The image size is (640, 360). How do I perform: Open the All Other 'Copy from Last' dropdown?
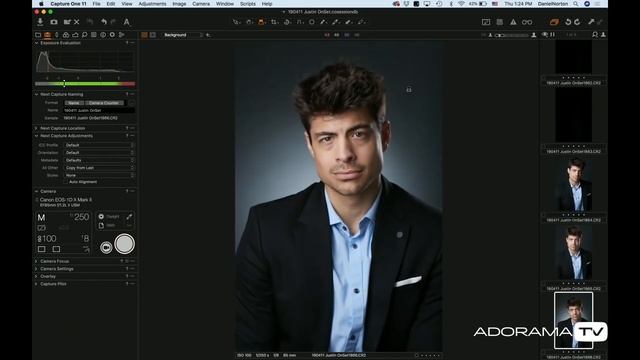pos(99,168)
